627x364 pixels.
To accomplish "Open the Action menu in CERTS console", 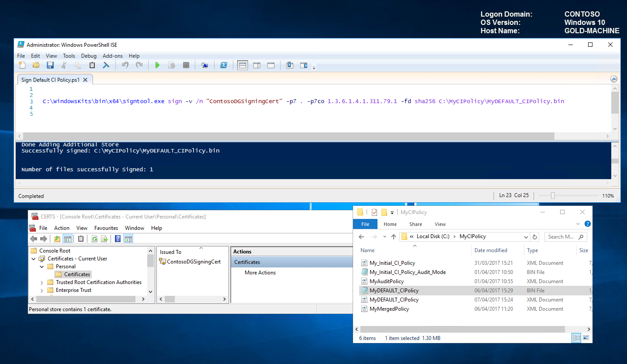I will click(x=62, y=228).
